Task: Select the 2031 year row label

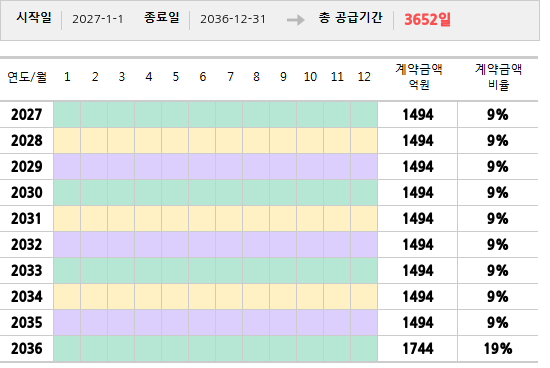Action: pyautogui.click(x=27, y=219)
